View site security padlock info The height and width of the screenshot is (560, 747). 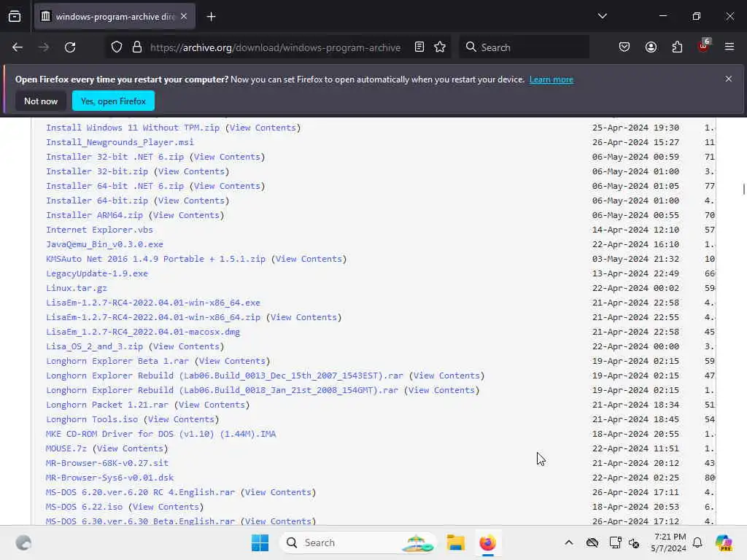pyautogui.click(x=137, y=47)
